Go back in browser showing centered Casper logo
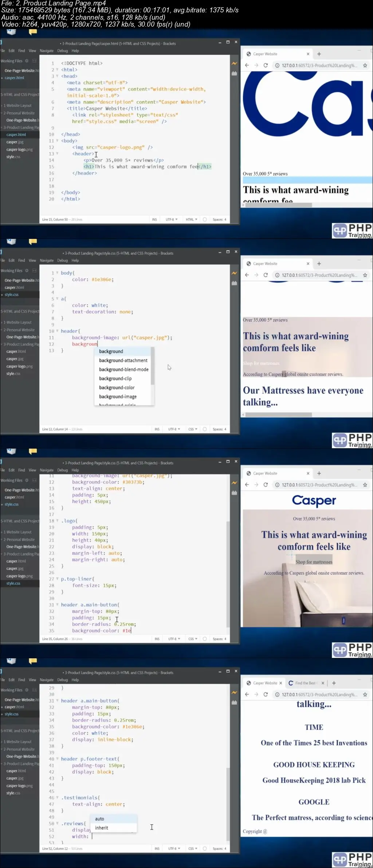 (x=247, y=485)
